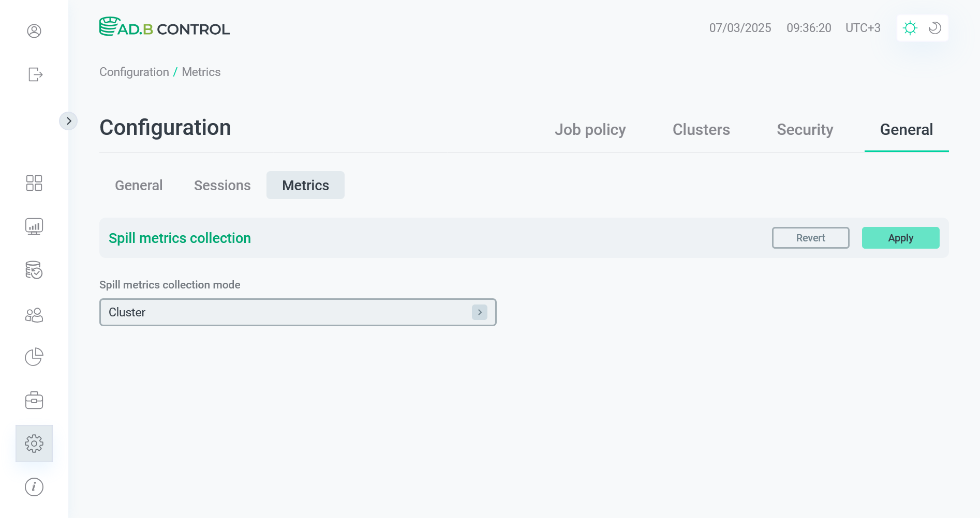Switch to dark theme using the moon icon
The width and height of the screenshot is (980, 518).
click(934, 28)
